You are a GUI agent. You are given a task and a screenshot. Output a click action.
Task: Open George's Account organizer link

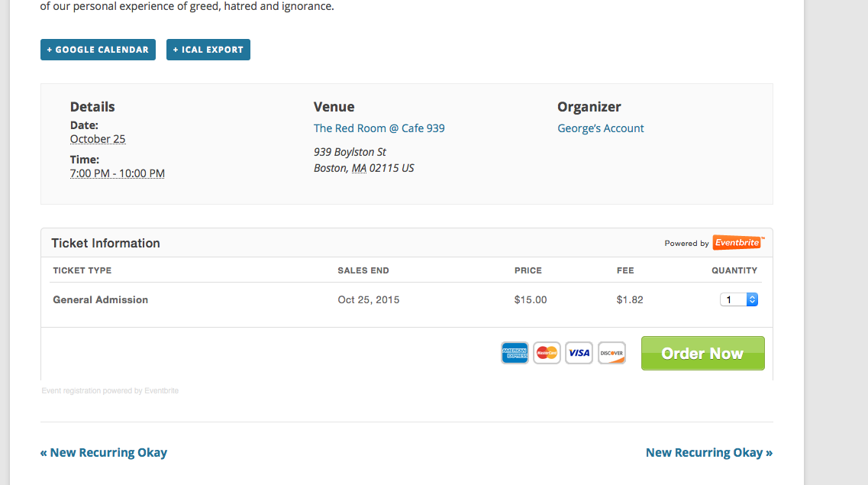[x=601, y=128]
